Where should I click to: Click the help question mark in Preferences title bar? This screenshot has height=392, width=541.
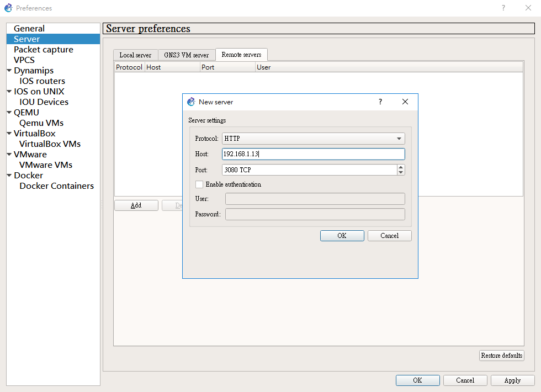503,8
